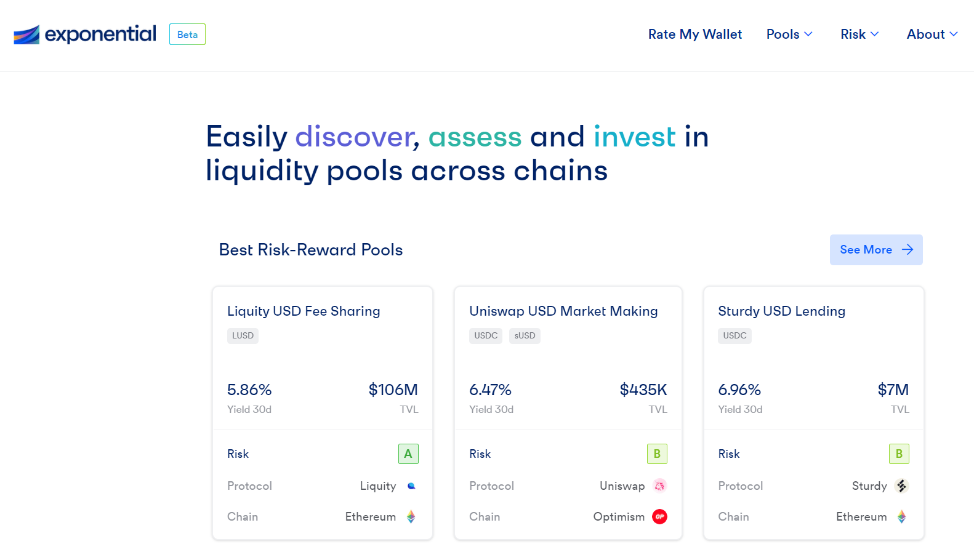Click the Uniswap card's risk grade B badge
Viewport: 974px width, 560px height.
tap(657, 454)
